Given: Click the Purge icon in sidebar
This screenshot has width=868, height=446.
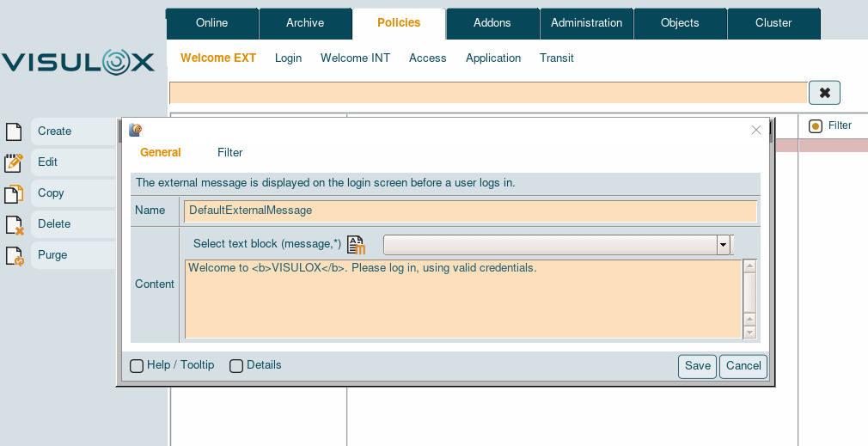Looking at the screenshot, I should (x=14, y=255).
